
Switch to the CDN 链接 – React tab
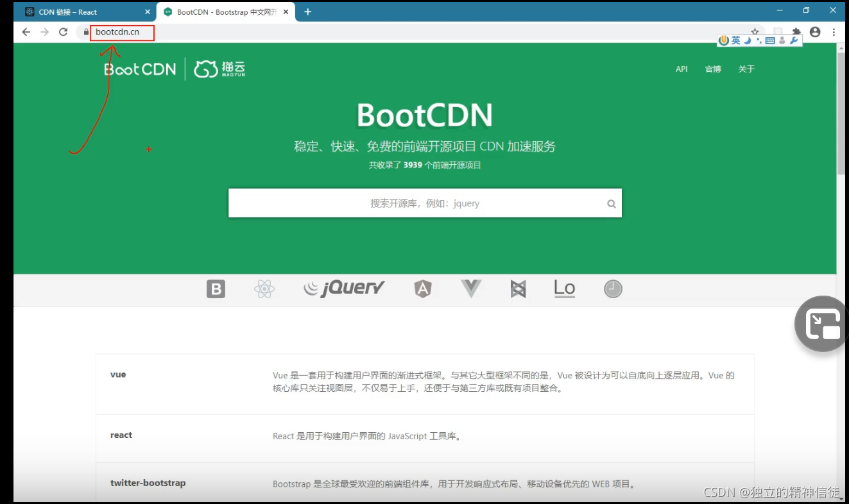click(85, 12)
